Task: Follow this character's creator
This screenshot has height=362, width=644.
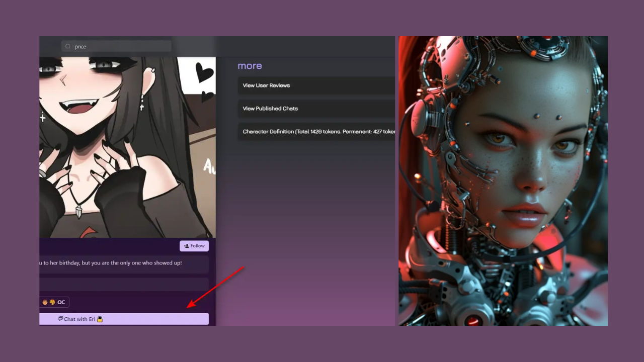Action: (194, 246)
